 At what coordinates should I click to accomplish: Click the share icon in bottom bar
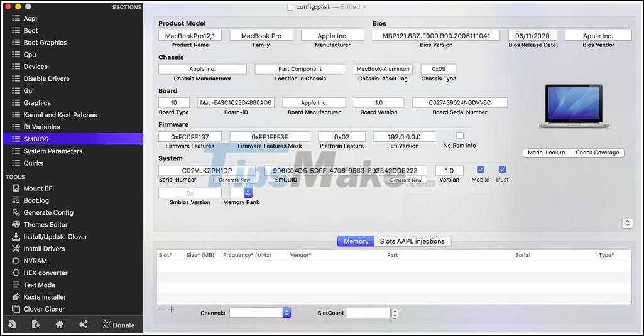tap(84, 325)
